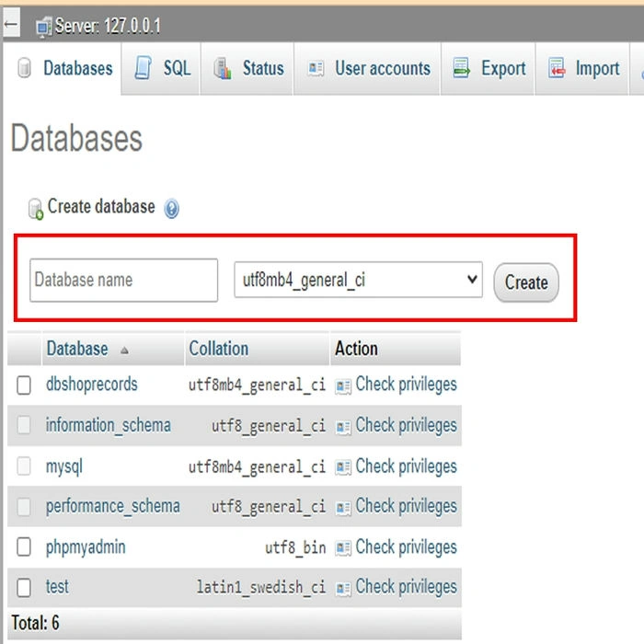
Task: Open the information_schema database link
Action: pos(108,425)
